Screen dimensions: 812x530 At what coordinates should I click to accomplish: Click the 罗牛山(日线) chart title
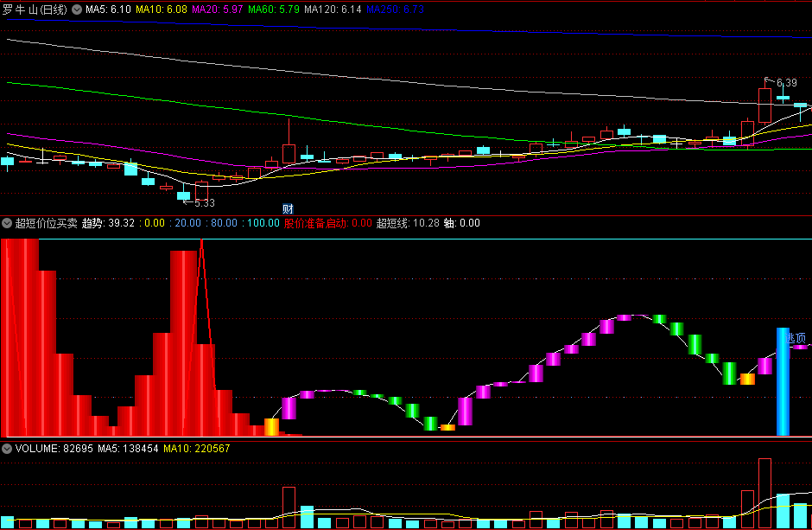35,10
